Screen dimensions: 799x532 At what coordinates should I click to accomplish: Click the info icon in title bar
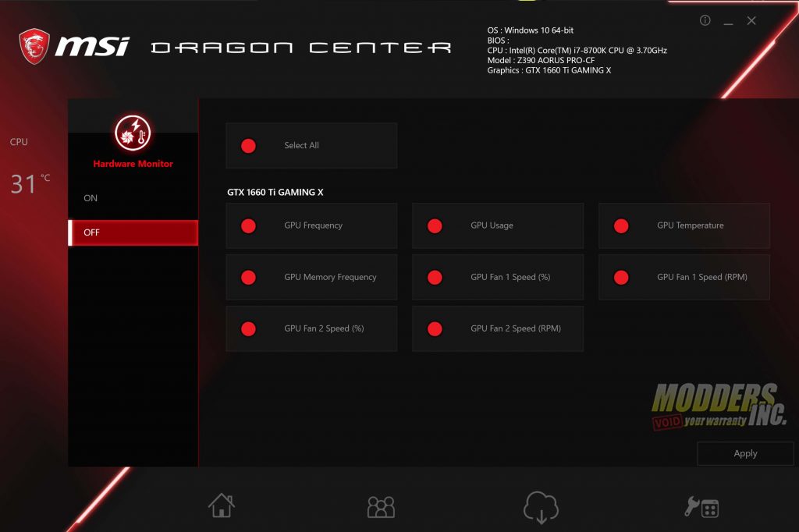click(x=705, y=20)
